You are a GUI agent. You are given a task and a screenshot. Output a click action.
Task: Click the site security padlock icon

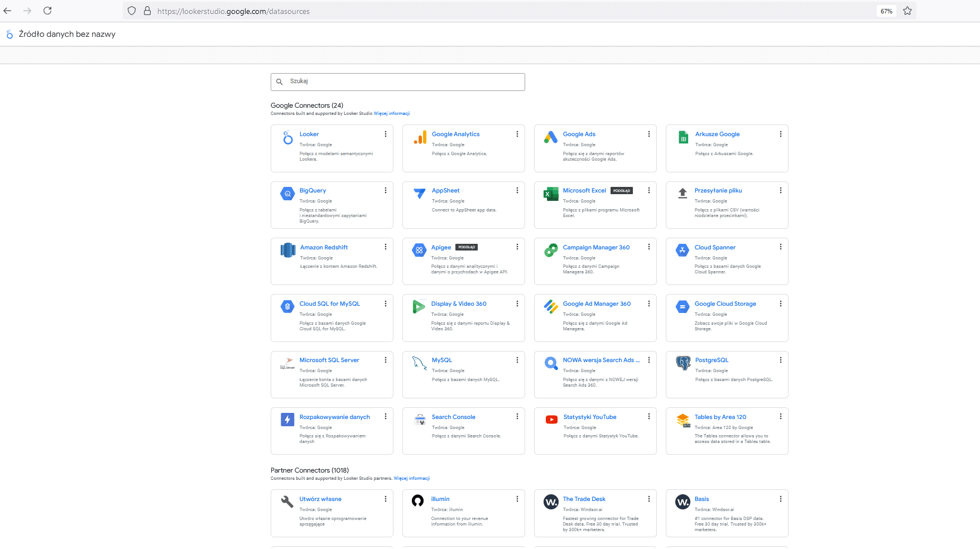[147, 11]
